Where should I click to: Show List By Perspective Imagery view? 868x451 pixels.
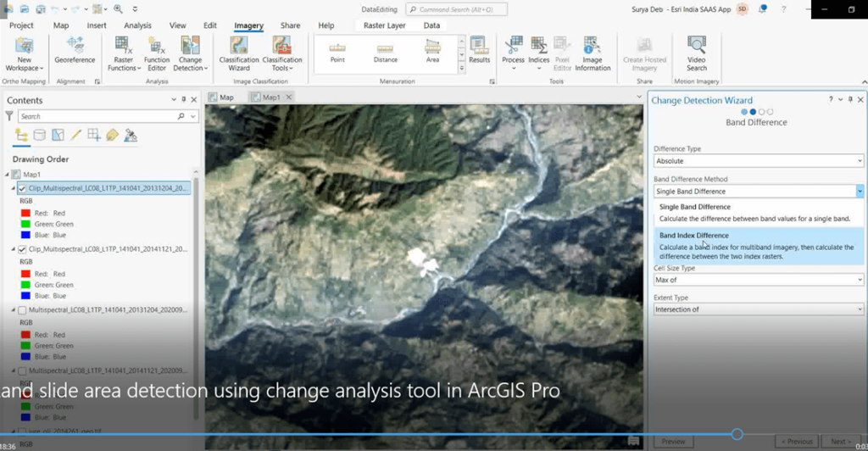[131, 136]
